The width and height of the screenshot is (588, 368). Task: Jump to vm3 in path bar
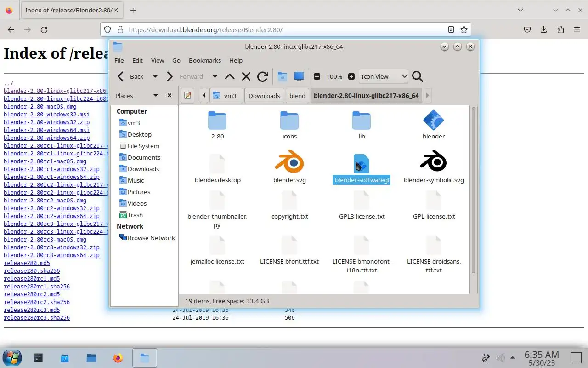pos(226,96)
